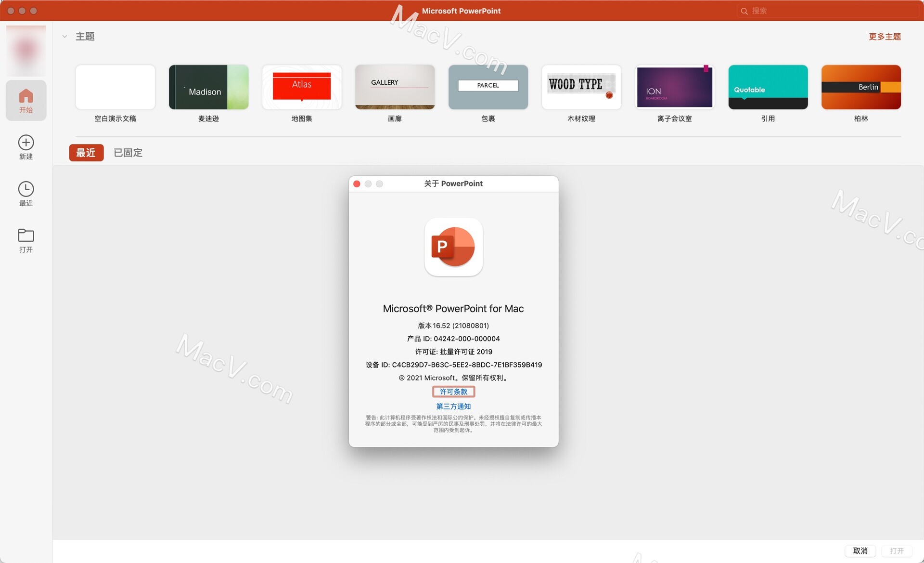
Task: Click the blurred account avatar in sidebar
Action: [26, 50]
